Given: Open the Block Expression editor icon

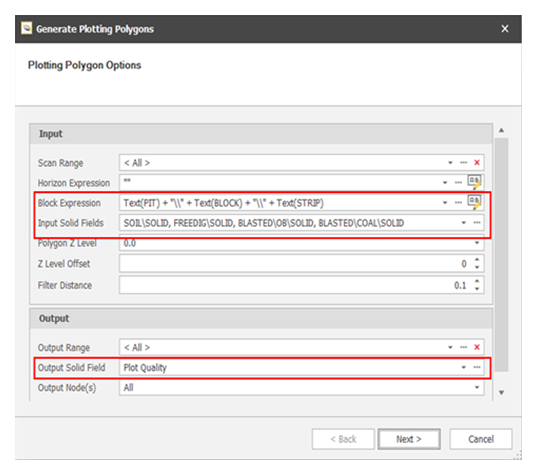Looking at the screenshot, I should tap(474, 202).
